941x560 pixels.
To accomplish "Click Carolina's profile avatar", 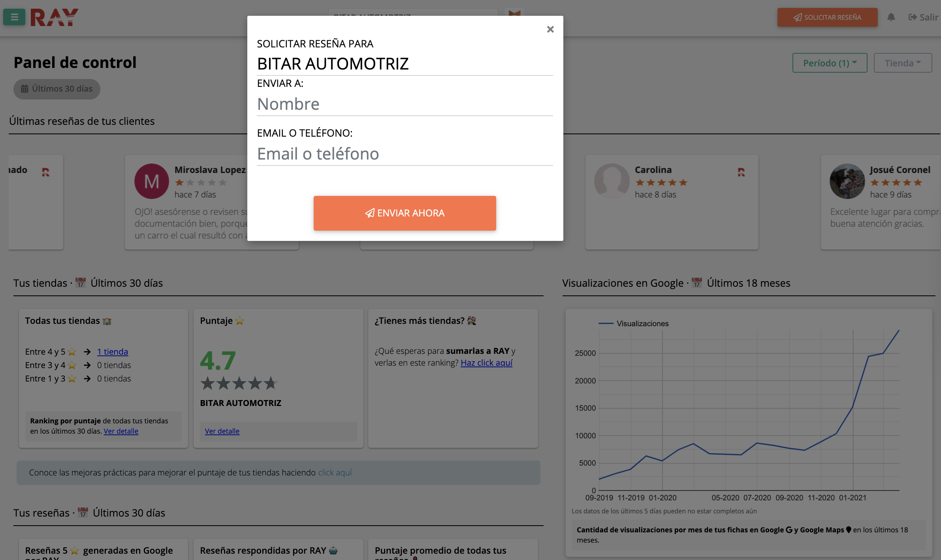I will [x=613, y=181].
